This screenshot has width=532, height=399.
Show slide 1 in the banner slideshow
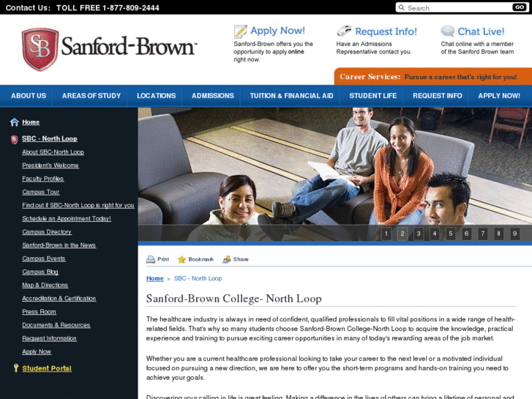click(386, 234)
